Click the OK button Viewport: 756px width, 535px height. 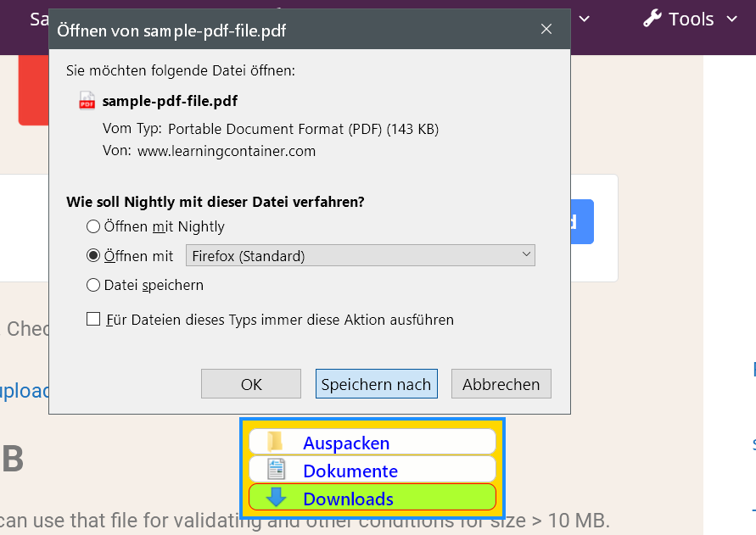(x=250, y=384)
